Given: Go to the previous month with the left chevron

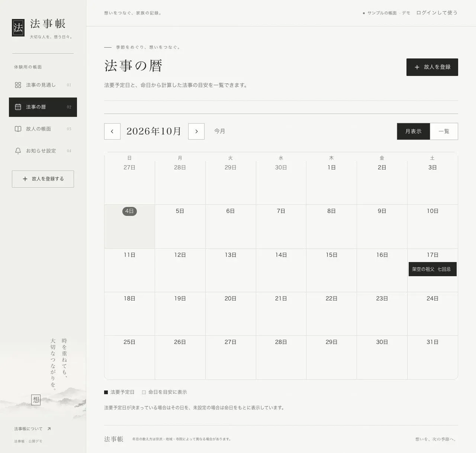Looking at the screenshot, I should (x=112, y=131).
